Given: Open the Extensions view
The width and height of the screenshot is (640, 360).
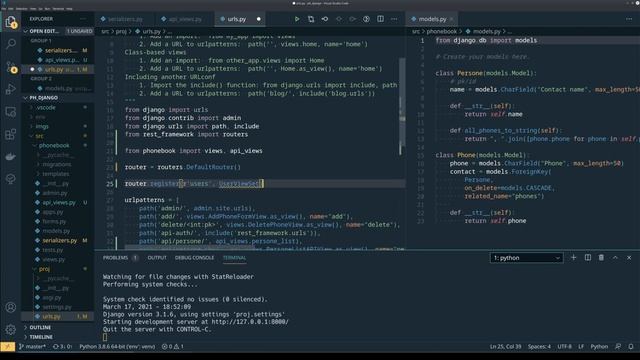Looking at the screenshot, I should point(11,134).
